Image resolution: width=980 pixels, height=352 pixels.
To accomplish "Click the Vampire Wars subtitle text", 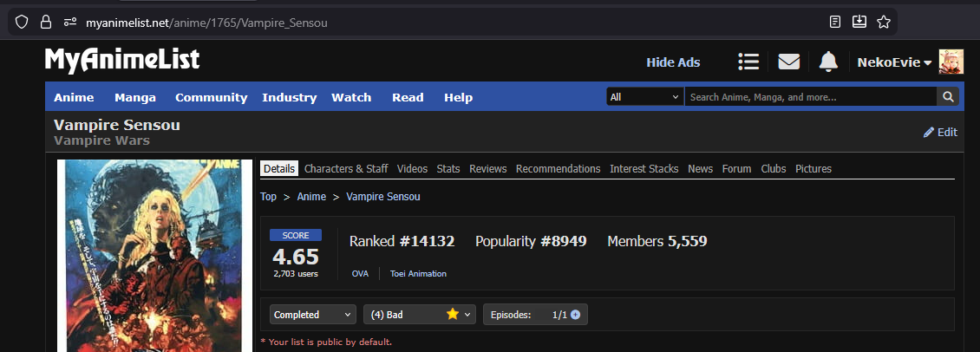I will click(101, 140).
